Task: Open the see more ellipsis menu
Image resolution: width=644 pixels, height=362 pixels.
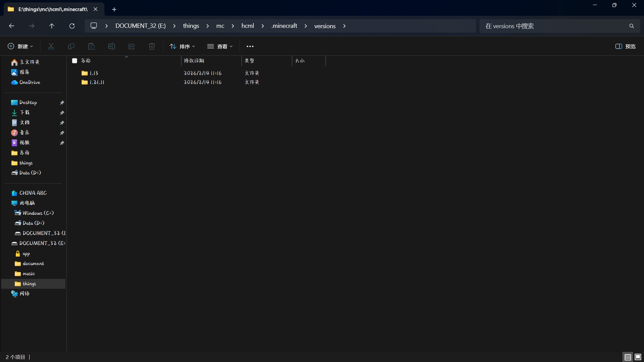Action: click(250, 46)
